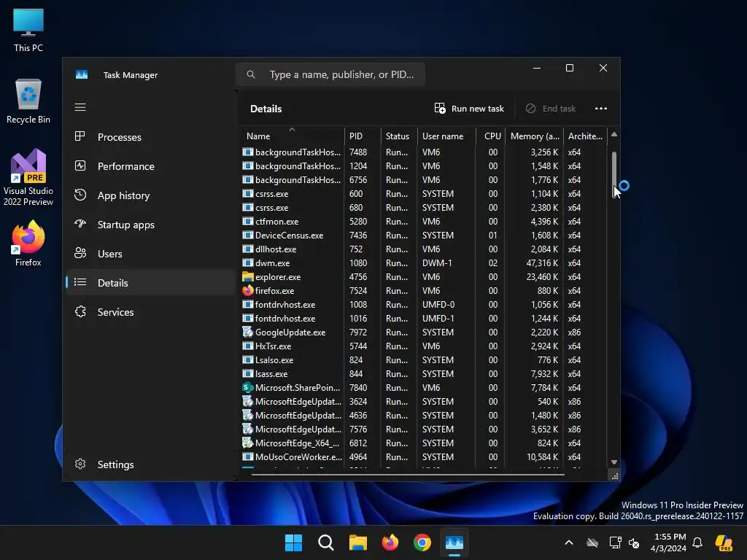Select the Microsoft.SharePoint process icon
The width and height of the screenshot is (747, 560).
pos(247,388)
